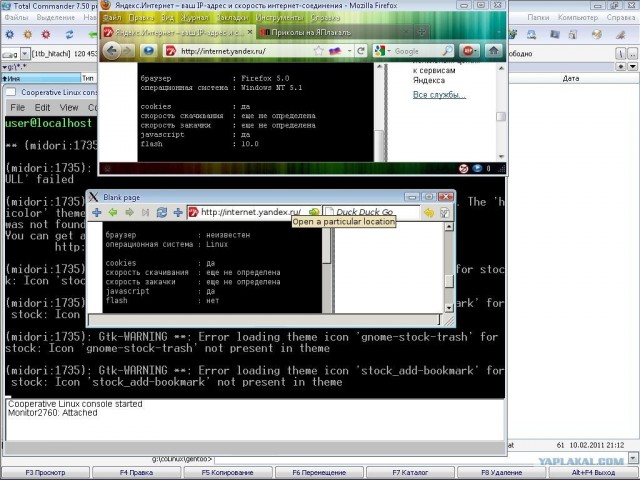Click the Firefox Reload icon
Image resolution: width=640 pixels, height=480 pixels.
(x=361, y=51)
